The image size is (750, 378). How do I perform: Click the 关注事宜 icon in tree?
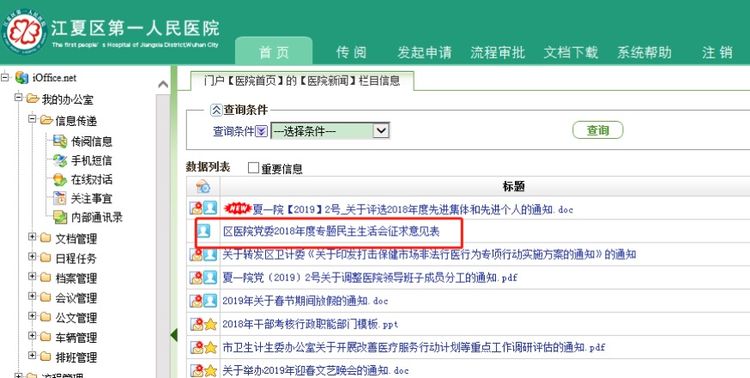point(60,198)
